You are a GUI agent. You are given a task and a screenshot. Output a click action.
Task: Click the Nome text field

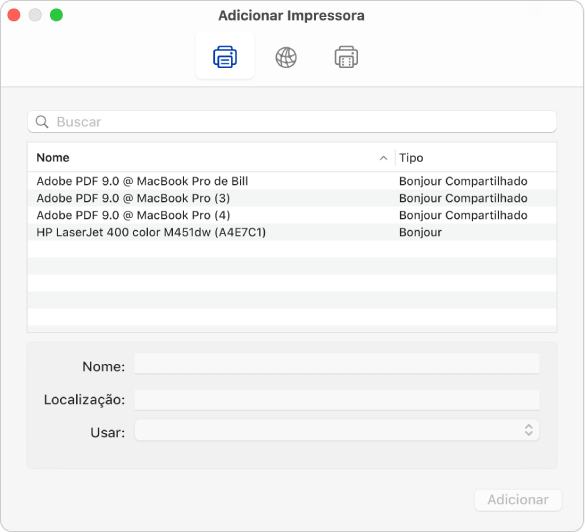337,363
